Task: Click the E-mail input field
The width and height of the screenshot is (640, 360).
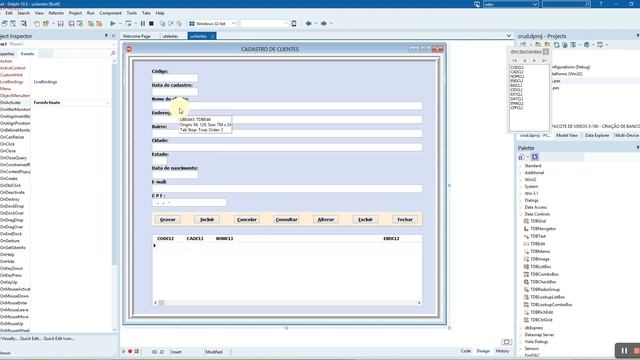Action: point(287,189)
